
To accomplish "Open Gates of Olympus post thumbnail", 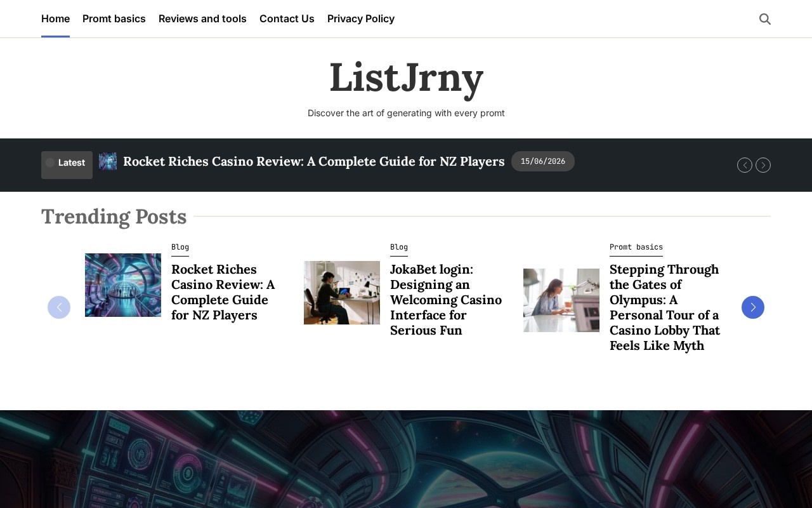I will click(561, 300).
